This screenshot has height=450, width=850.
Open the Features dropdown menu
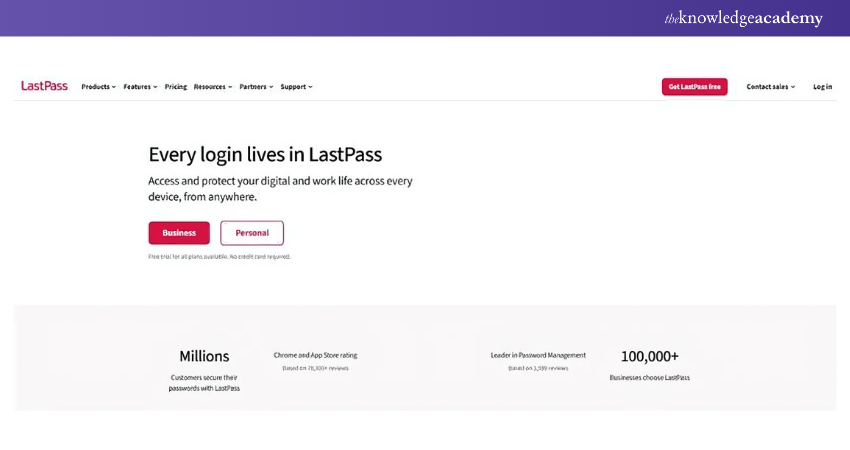pos(140,87)
